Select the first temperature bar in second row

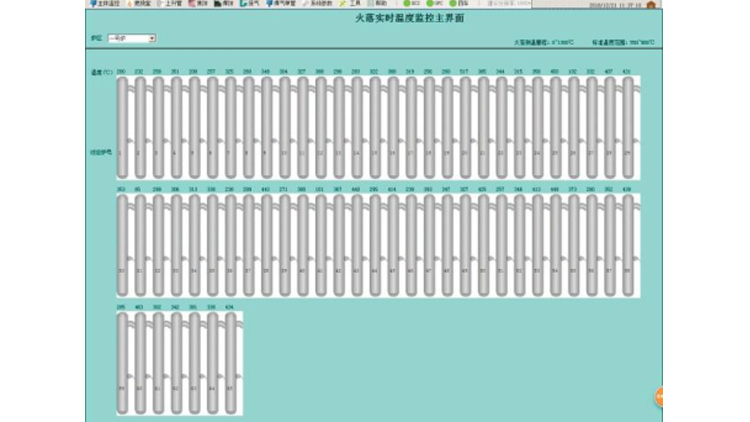tap(122, 246)
